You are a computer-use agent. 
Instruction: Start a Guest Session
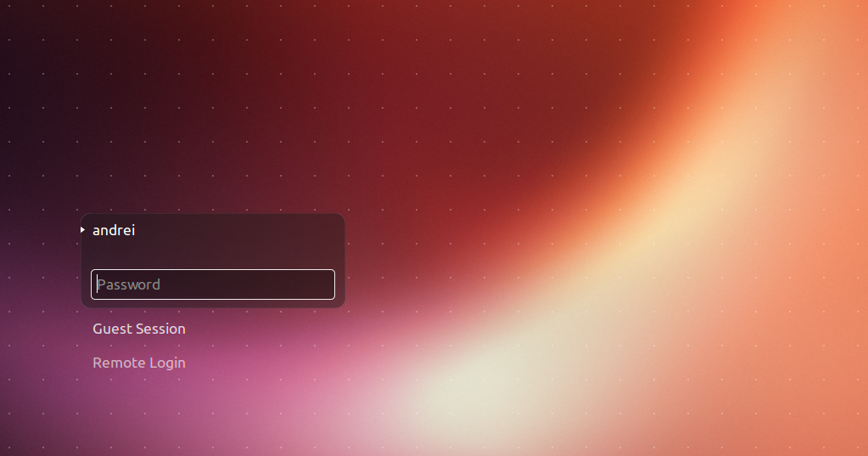(x=139, y=329)
